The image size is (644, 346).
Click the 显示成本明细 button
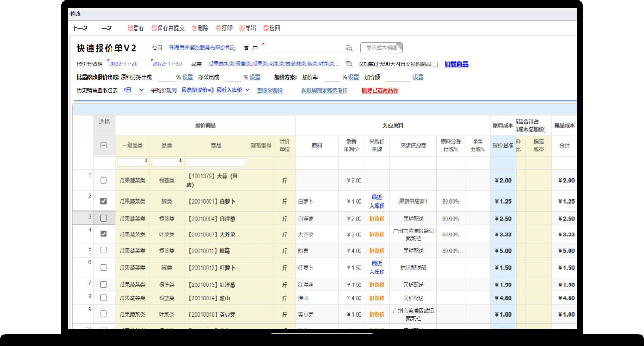tap(382, 48)
